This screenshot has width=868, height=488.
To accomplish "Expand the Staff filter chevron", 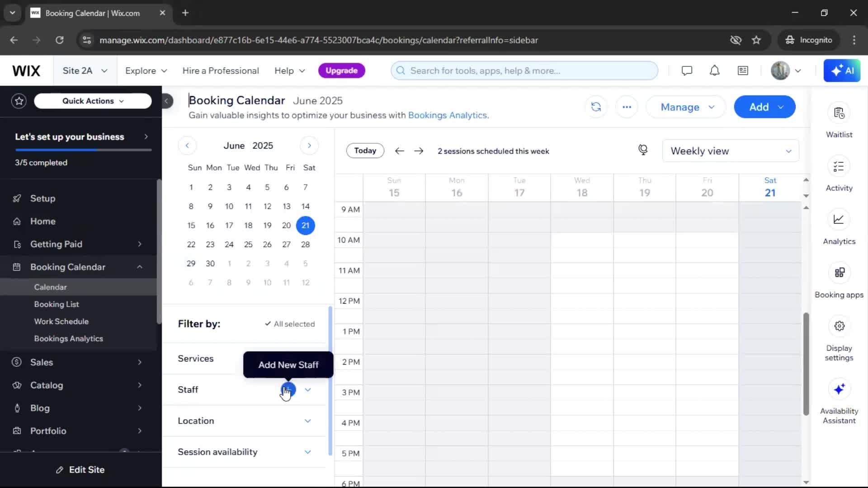I will 308,389.
